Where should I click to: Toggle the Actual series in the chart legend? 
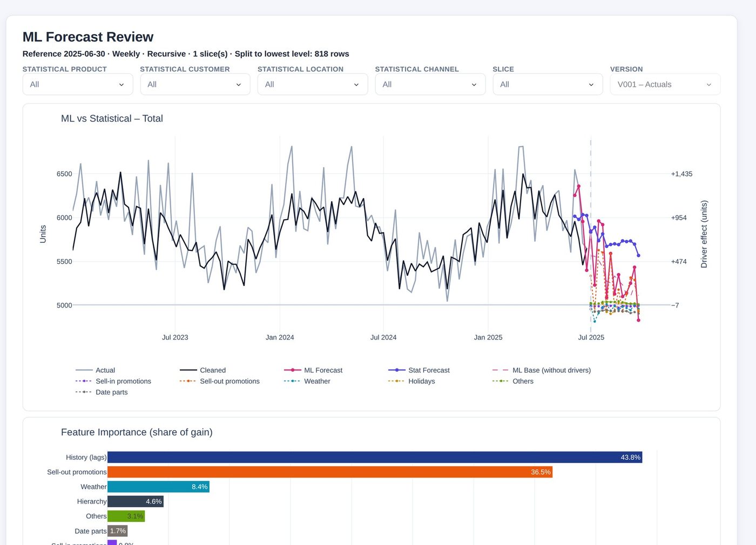click(x=96, y=370)
